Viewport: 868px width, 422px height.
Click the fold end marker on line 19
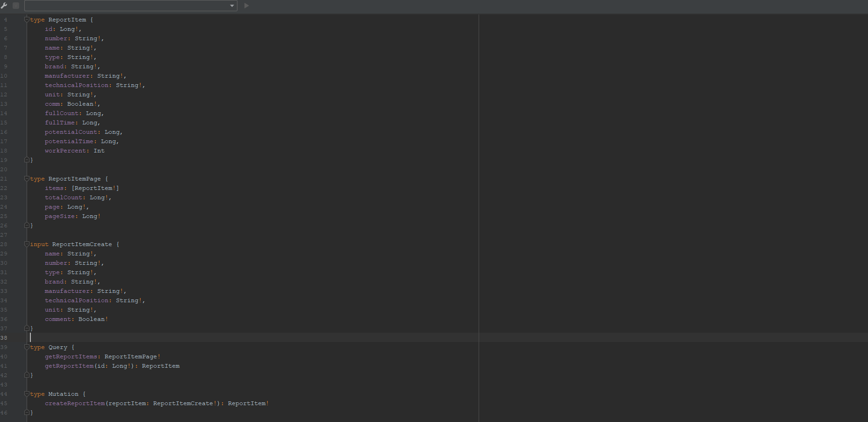[x=27, y=160]
